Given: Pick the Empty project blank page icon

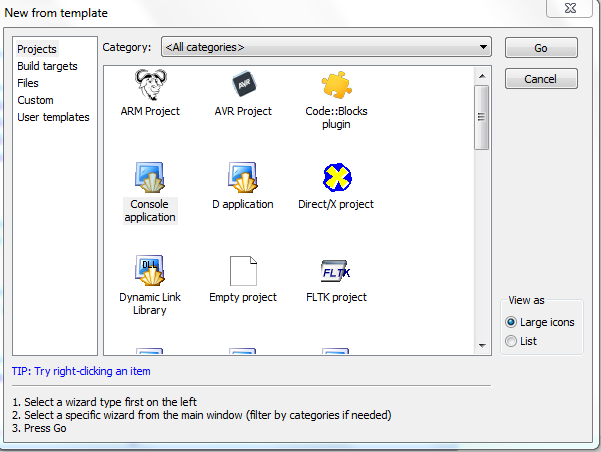Looking at the screenshot, I should tap(243, 271).
